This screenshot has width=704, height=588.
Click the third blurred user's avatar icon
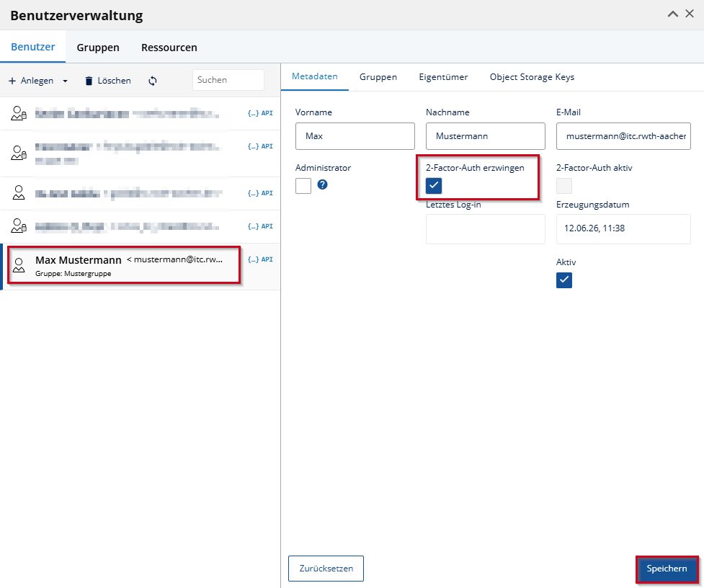tap(19, 192)
